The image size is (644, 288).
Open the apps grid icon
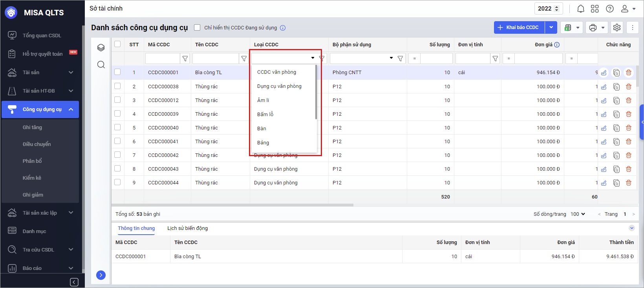coord(595,9)
